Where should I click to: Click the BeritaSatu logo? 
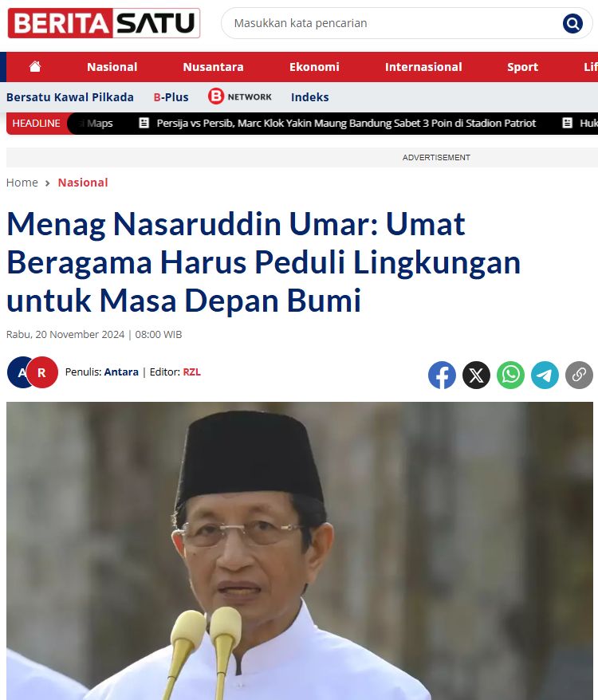pyautogui.click(x=104, y=23)
